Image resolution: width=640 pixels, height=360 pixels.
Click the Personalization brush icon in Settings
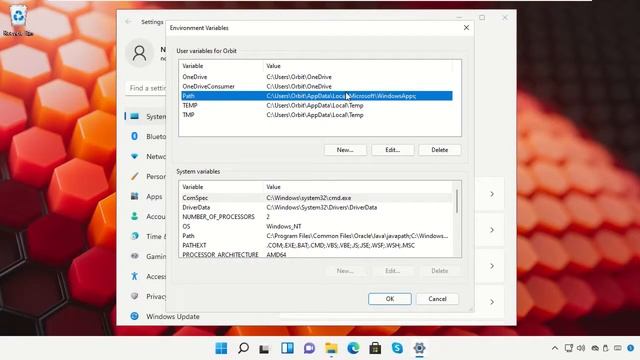click(135, 176)
